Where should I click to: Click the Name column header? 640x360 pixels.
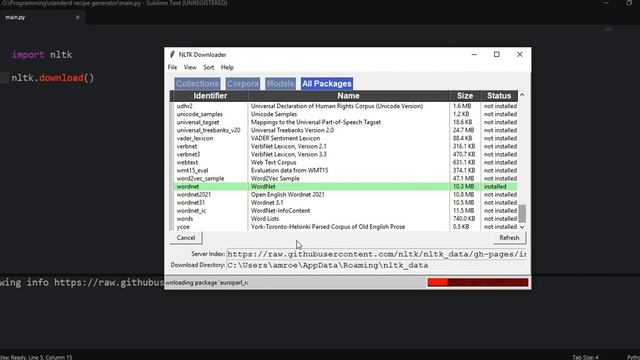(348, 96)
